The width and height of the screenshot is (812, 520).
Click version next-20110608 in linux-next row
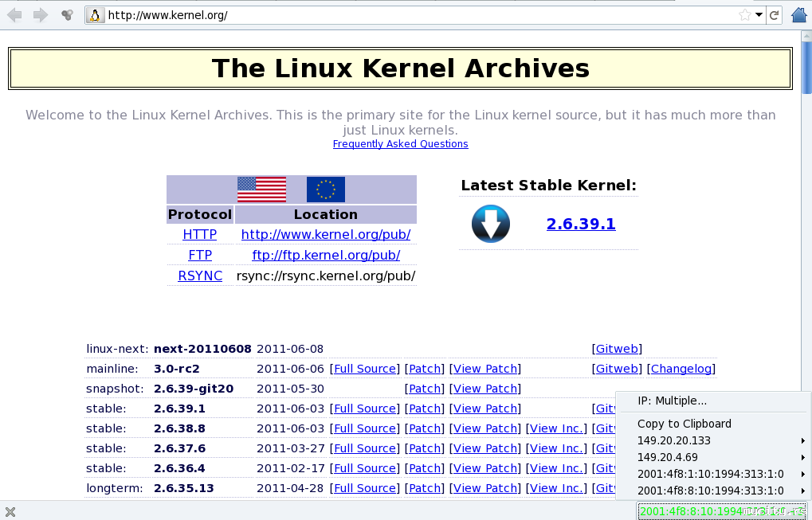point(202,349)
